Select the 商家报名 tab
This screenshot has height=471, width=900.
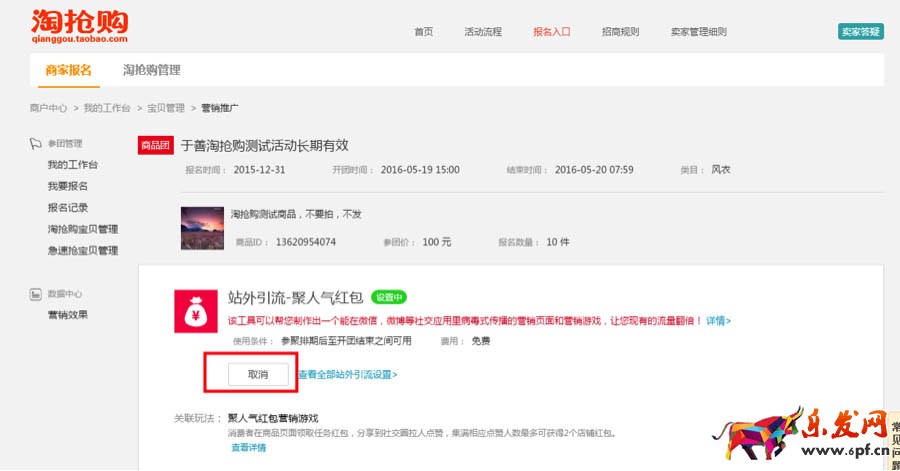click(68, 70)
